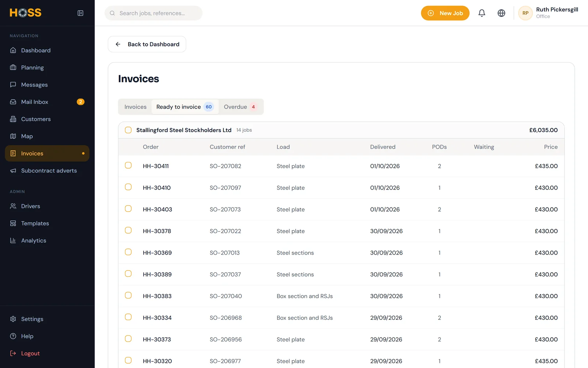588x368 pixels.
Task: Click the New Job button
Action: click(445, 13)
